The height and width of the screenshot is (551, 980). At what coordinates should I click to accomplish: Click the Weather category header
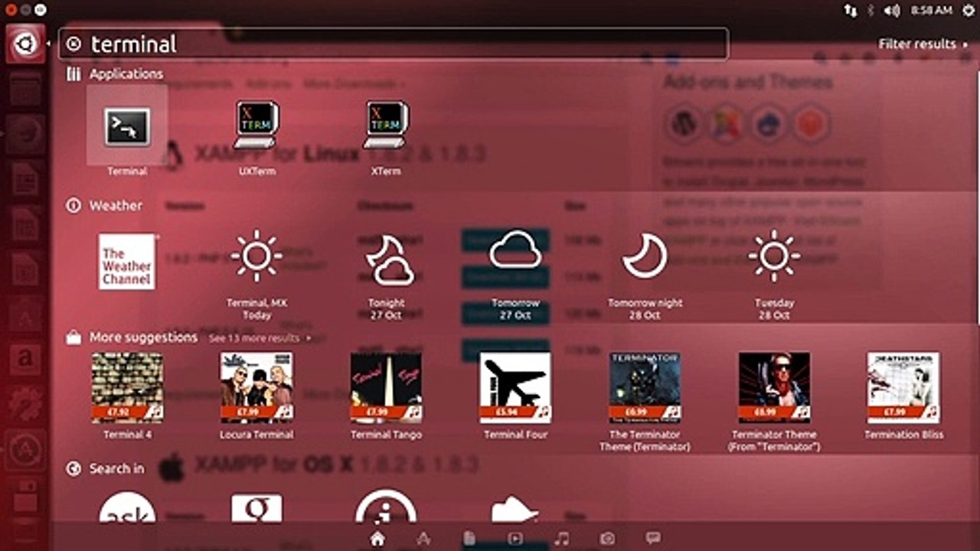(x=105, y=206)
